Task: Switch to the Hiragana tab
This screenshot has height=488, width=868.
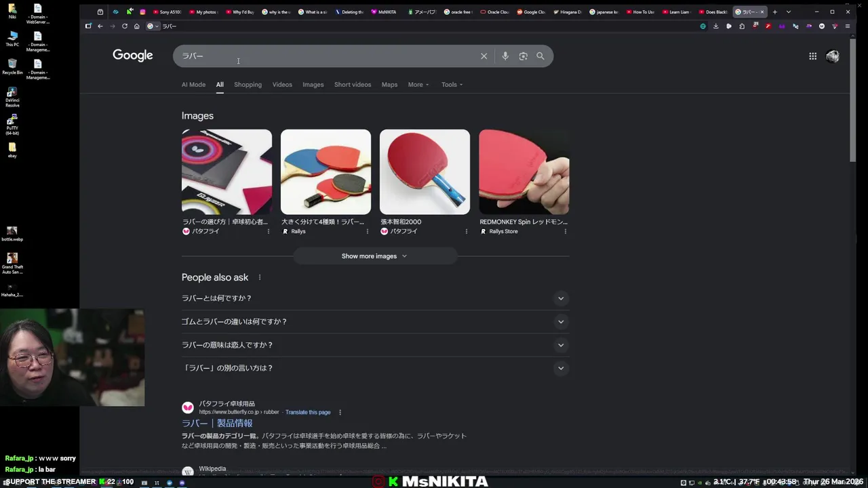Action: point(568,12)
